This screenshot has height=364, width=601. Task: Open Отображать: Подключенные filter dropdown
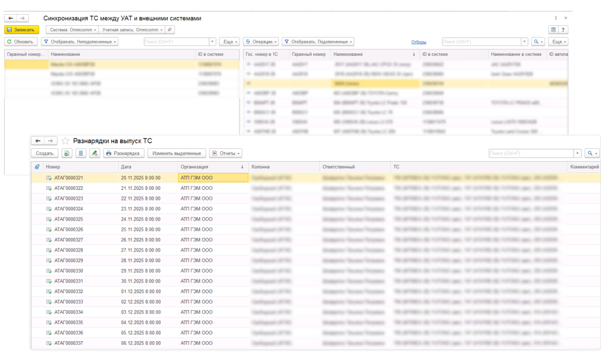coord(318,42)
